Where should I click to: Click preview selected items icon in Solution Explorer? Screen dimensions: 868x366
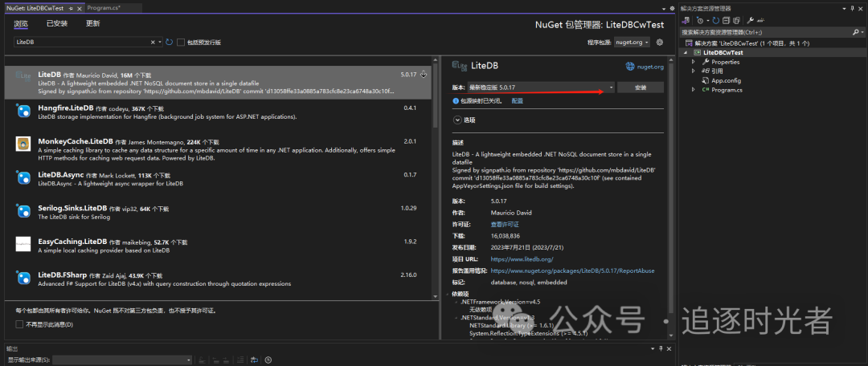click(760, 20)
